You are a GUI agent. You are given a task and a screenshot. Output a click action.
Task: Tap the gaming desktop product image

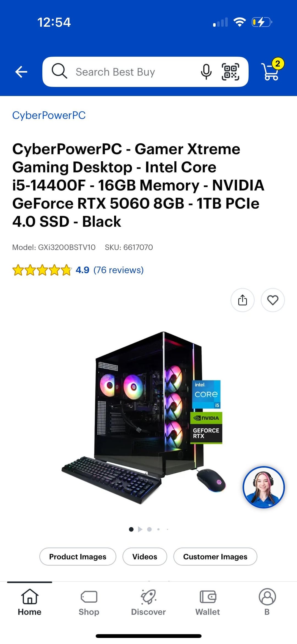(x=144, y=418)
